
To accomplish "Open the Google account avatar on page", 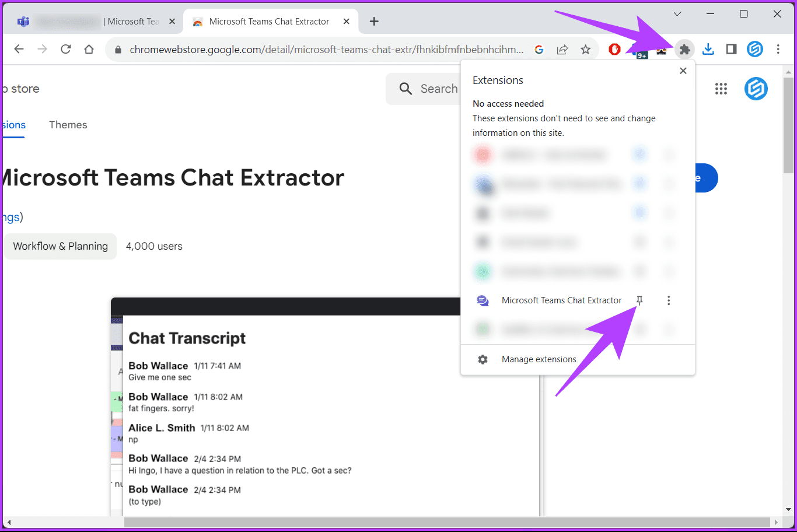I will [756, 89].
